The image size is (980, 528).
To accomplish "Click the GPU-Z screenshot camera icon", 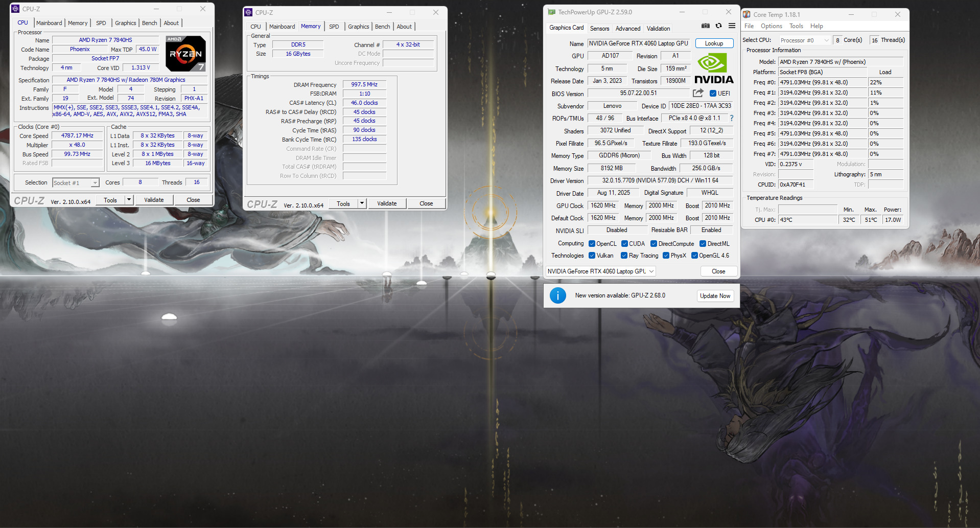I will (x=705, y=26).
